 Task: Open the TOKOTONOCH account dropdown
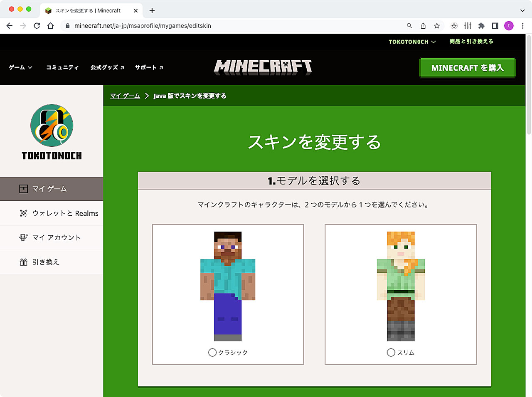pos(412,42)
